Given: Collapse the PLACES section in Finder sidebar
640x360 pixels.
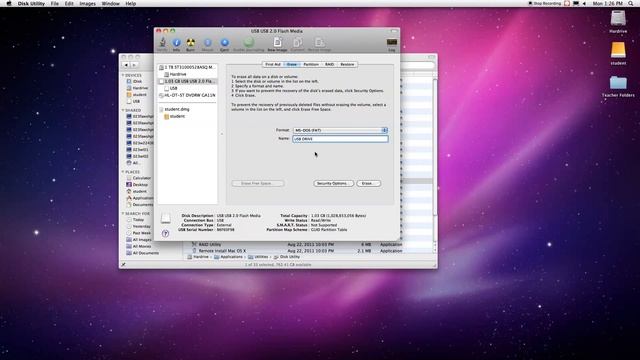Looking at the screenshot, I should [x=123, y=172].
